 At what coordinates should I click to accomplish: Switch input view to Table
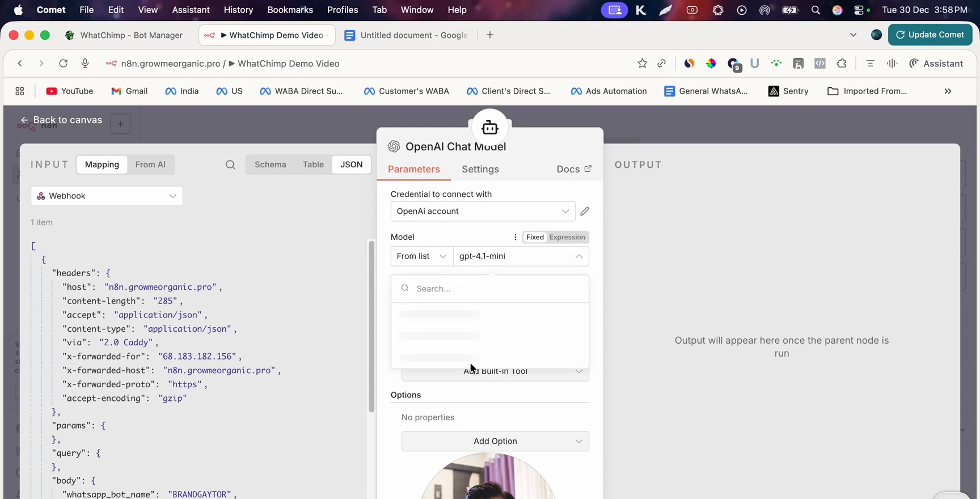(x=313, y=165)
